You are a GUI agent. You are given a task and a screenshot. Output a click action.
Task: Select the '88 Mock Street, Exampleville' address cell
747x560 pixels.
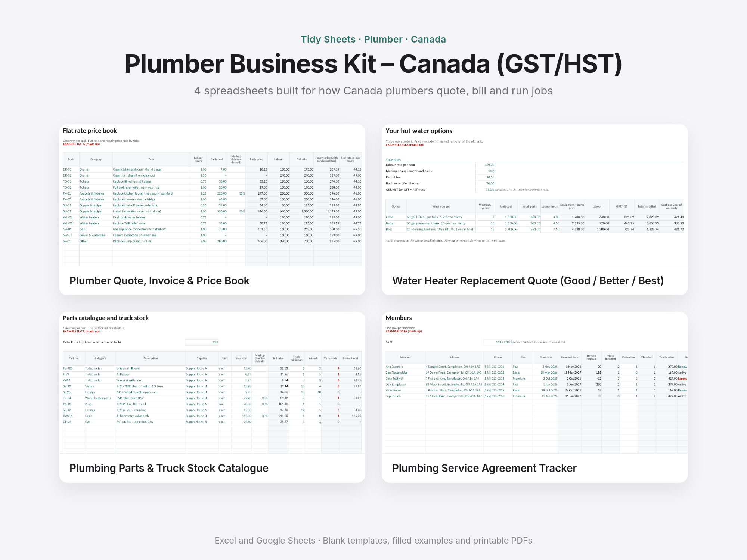click(x=454, y=385)
